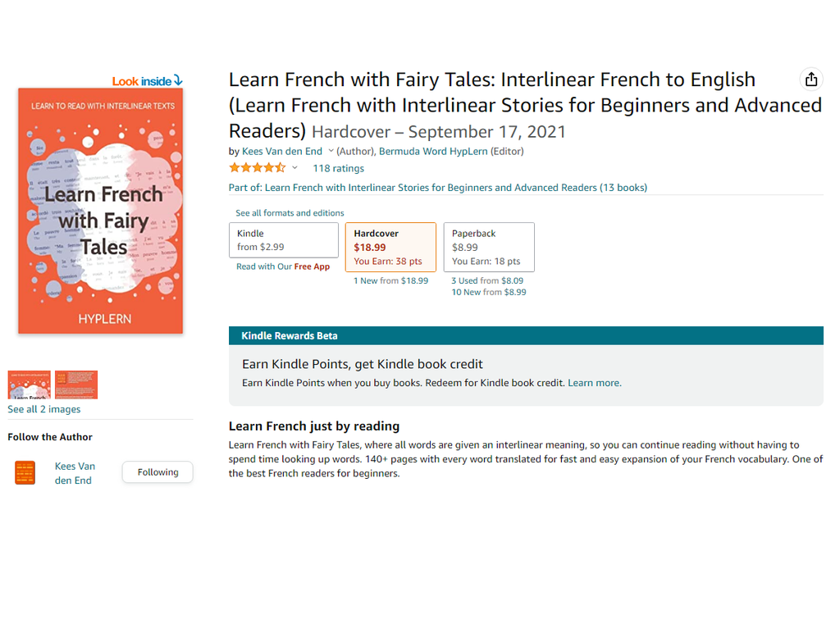The height and width of the screenshot is (642, 840).
Task: Open the 118 ratings link
Action: tap(338, 169)
